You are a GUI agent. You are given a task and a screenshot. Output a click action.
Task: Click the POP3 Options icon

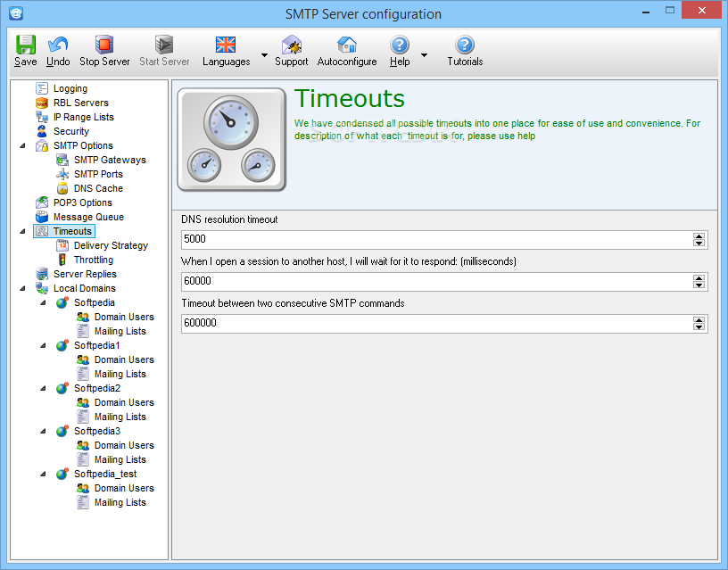coord(42,202)
